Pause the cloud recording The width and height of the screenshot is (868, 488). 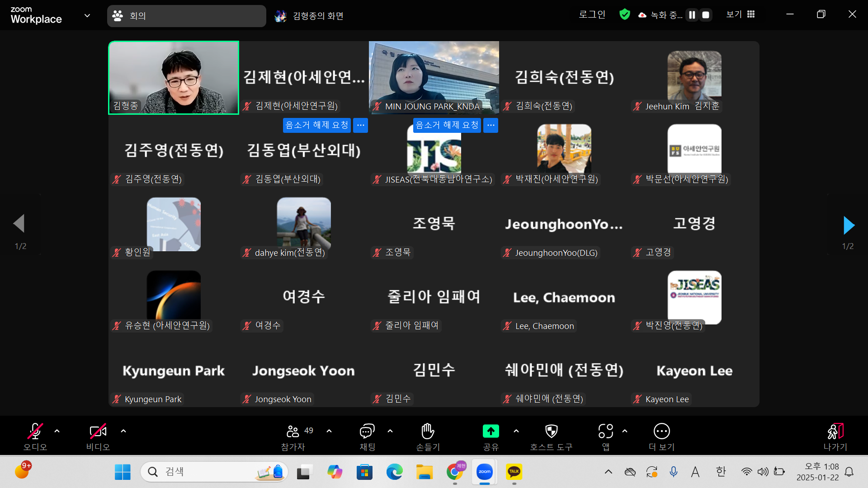[692, 15]
